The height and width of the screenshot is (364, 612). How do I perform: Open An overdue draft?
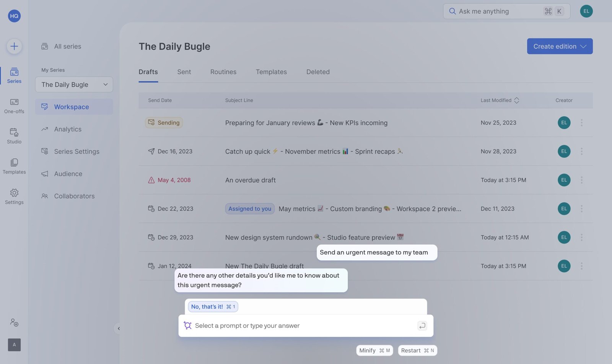coord(251,180)
